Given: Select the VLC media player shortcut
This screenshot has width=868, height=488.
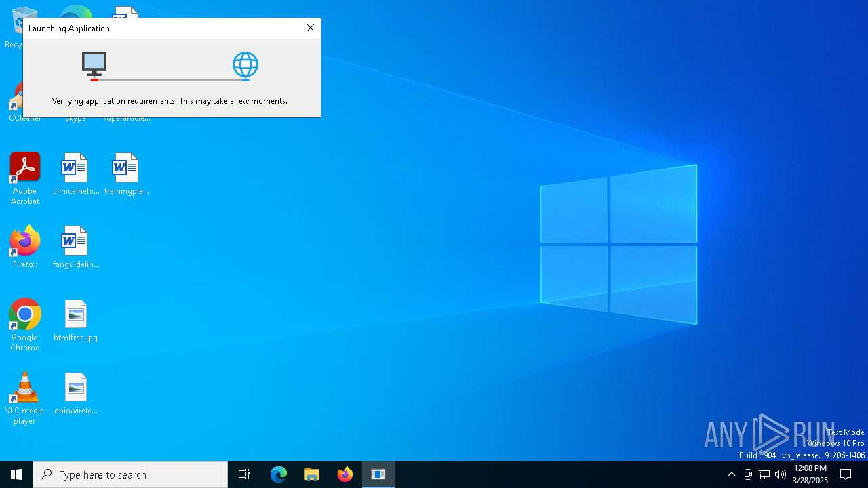Looking at the screenshot, I should click(25, 398).
